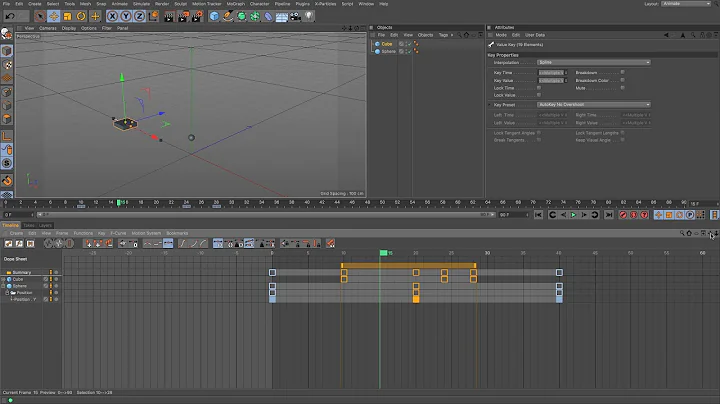Open the Animate menu
The width and height of the screenshot is (720, 404).
click(119, 4)
